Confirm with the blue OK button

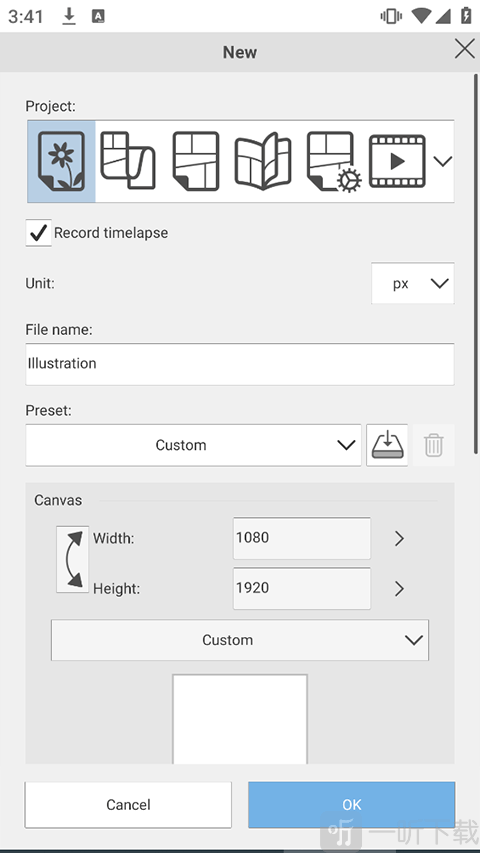352,805
